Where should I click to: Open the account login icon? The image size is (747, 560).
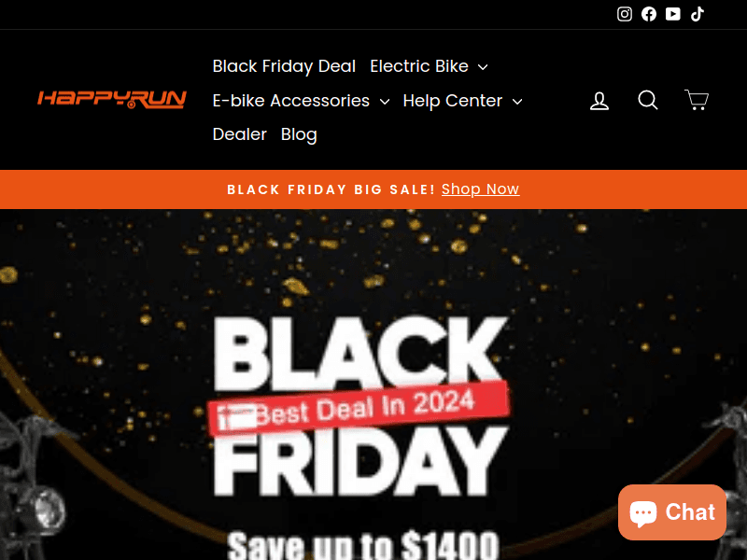click(599, 101)
